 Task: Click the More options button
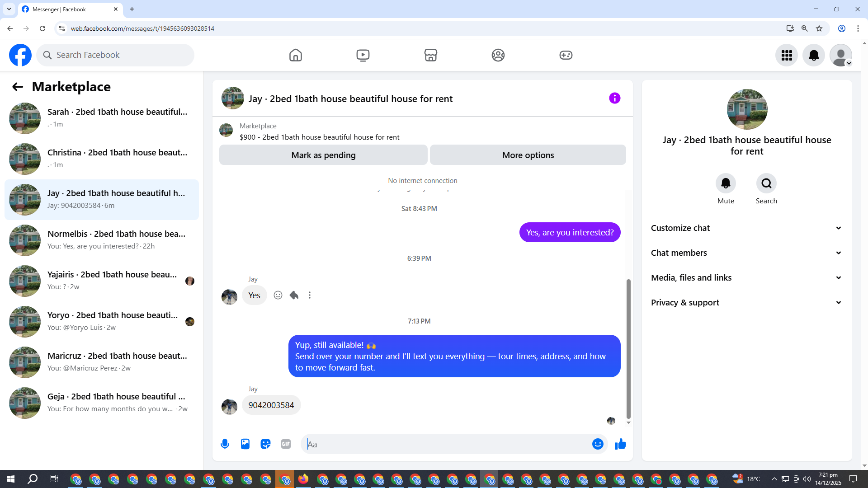tap(528, 155)
